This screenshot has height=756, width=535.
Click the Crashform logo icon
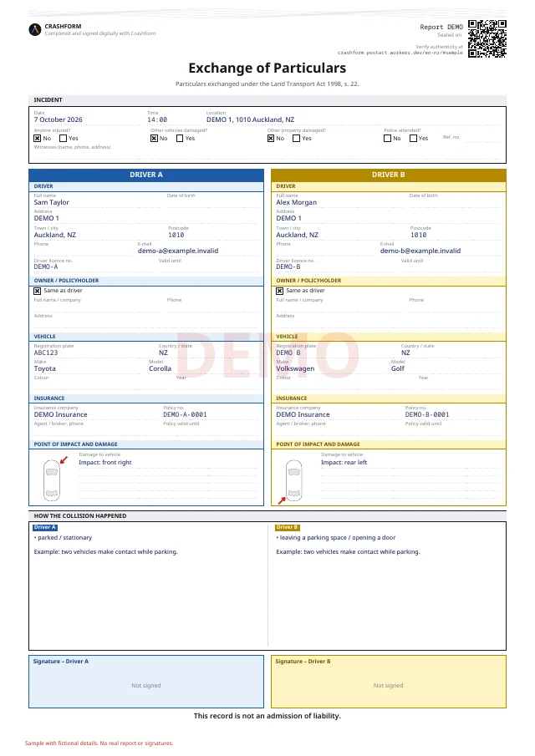tap(35, 30)
